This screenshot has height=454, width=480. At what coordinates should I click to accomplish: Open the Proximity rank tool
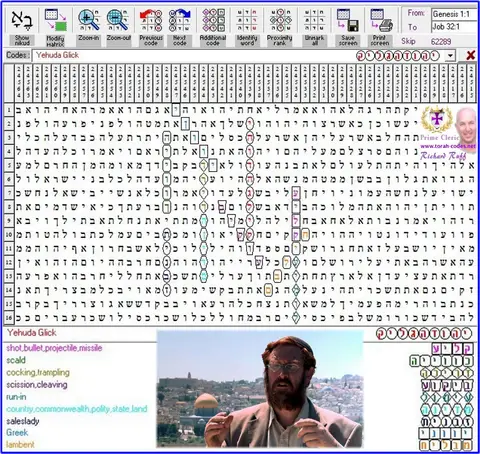[x=280, y=20]
